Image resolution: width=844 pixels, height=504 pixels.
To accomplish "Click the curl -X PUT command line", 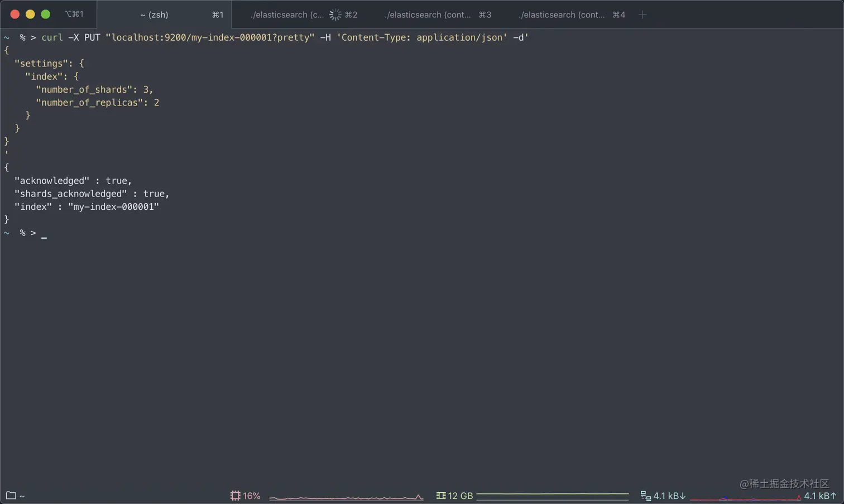I will [285, 37].
